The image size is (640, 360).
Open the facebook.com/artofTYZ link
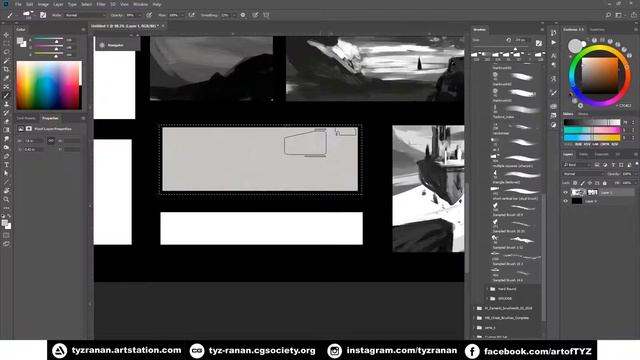click(538, 351)
